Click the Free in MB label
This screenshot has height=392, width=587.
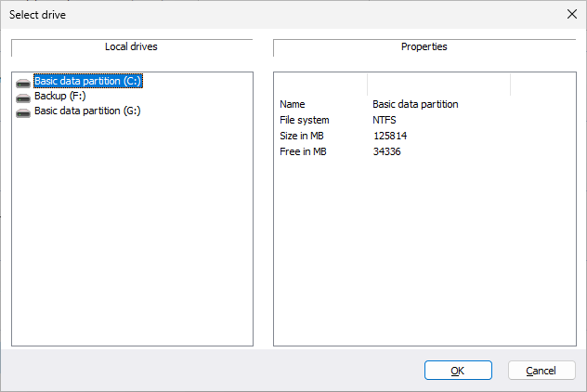pos(303,151)
